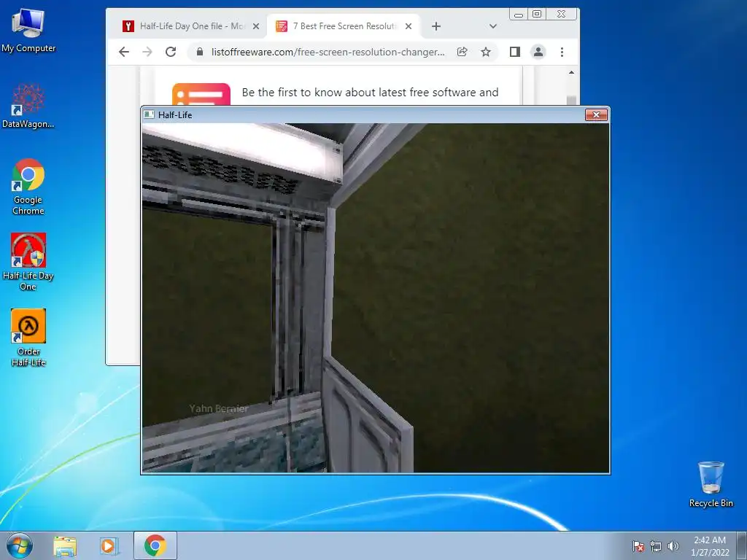
Task: Click the listoffreeware.com address bar
Action: tap(328, 52)
